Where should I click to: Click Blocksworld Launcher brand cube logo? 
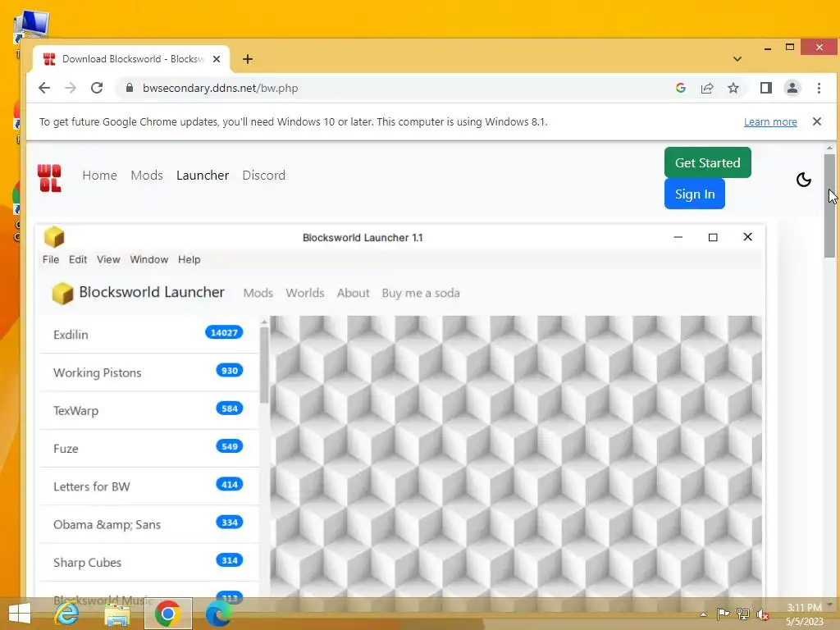pyautogui.click(x=62, y=293)
